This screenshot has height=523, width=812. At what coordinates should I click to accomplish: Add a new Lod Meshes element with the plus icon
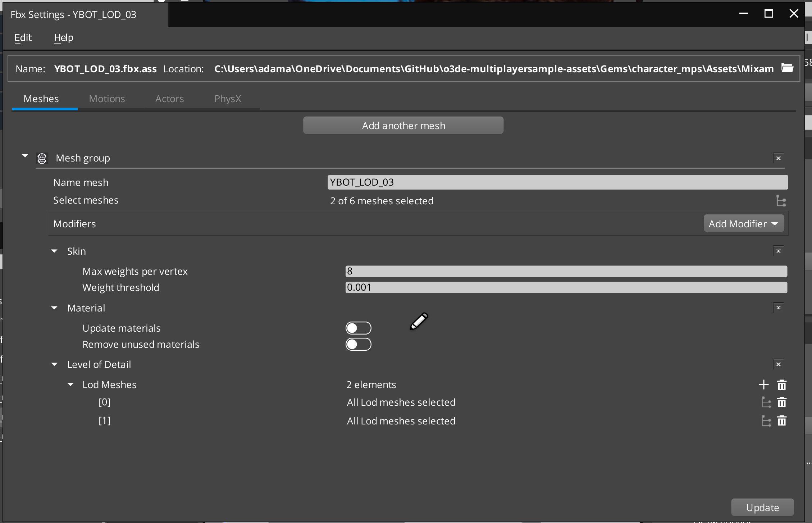point(763,384)
